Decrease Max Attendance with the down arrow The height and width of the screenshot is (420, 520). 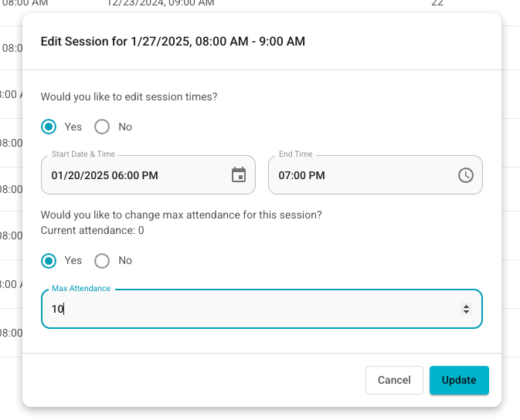tap(466, 312)
